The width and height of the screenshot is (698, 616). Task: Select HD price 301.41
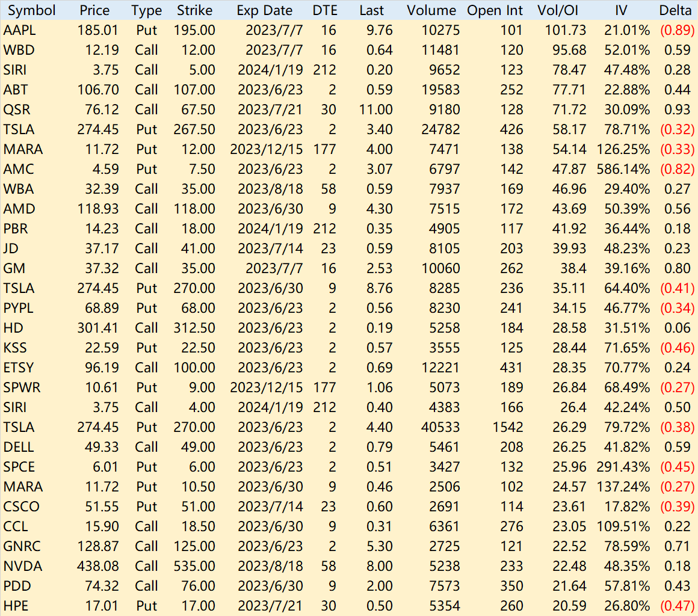pyautogui.click(x=98, y=328)
